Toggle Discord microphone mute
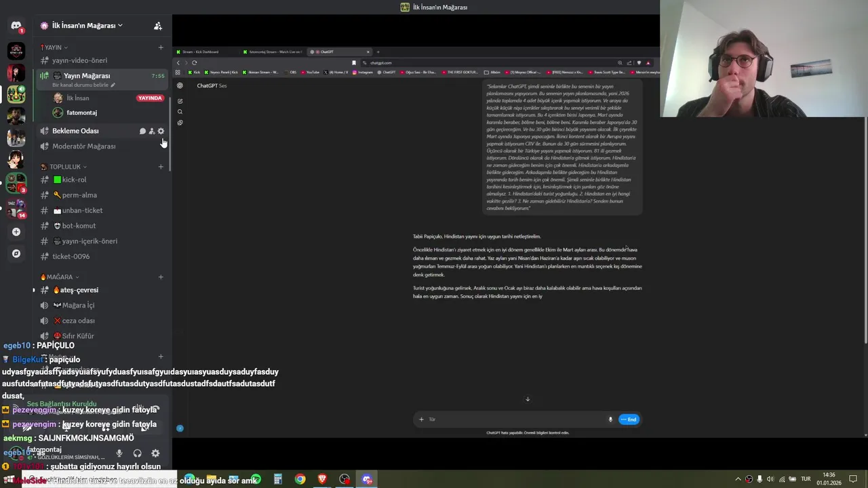This screenshot has width=868, height=488. pos(119,453)
